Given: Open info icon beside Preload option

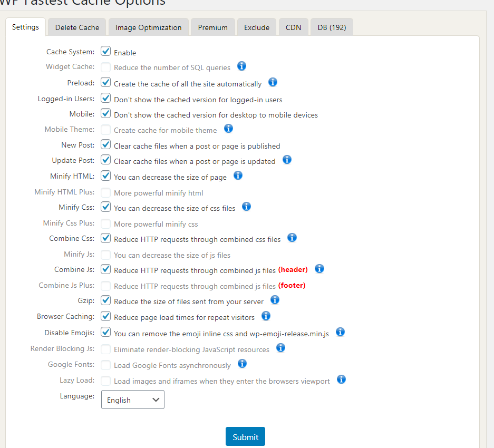Looking at the screenshot, I should pyautogui.click(x=273, y=82).
